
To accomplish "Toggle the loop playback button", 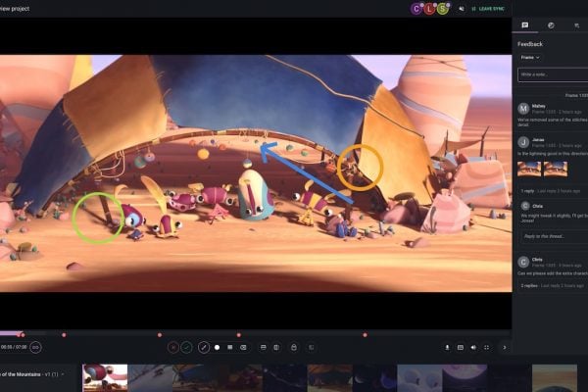I will (35, 347).
